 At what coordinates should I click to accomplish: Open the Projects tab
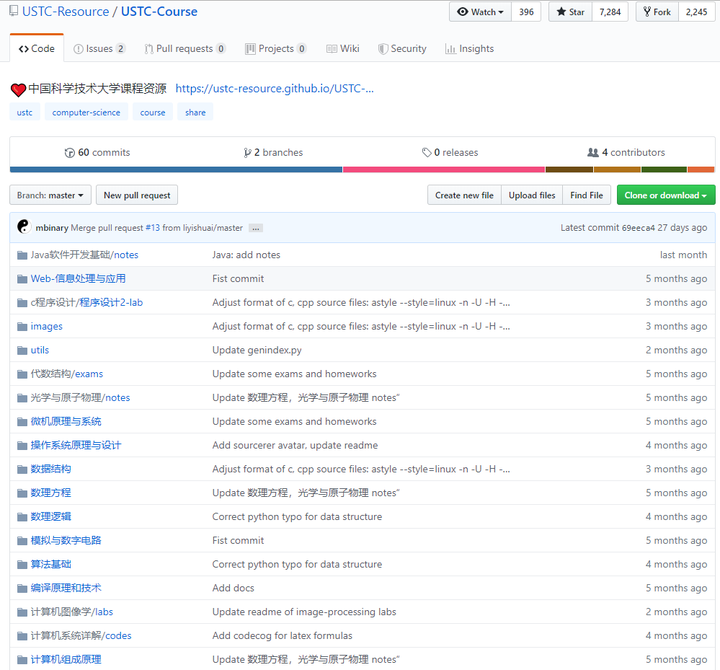(x=276, y=49)
